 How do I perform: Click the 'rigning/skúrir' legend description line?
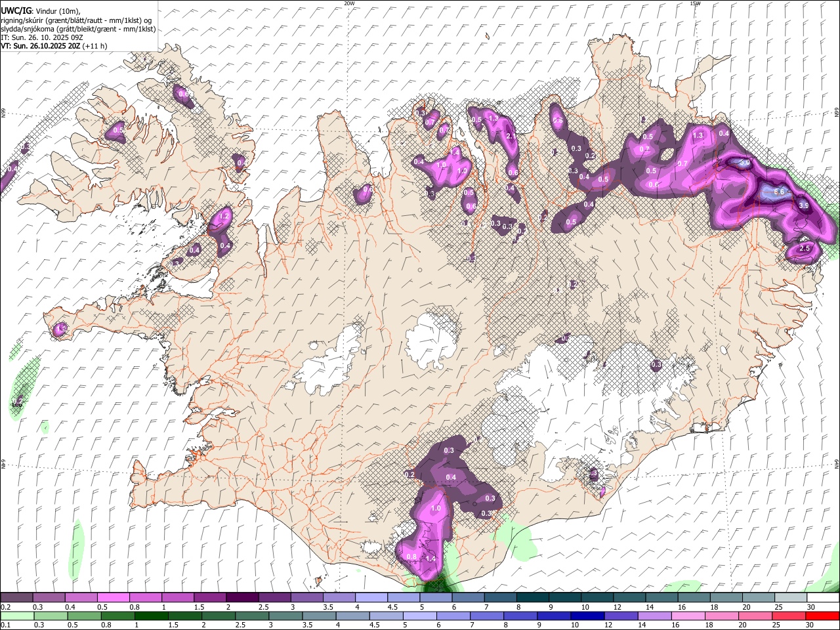coord(76,20)
